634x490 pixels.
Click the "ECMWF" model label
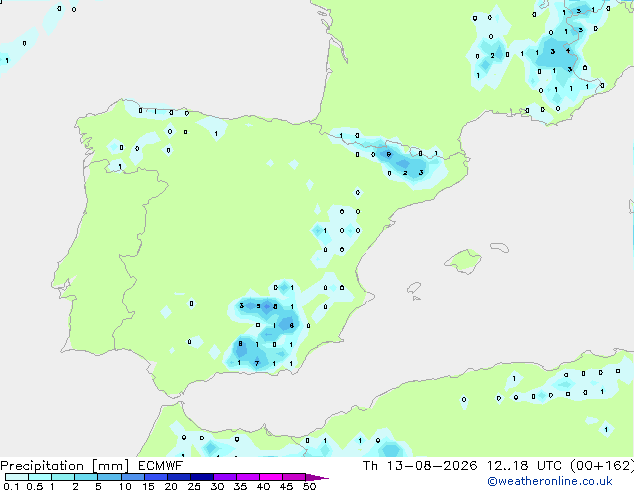point(161,466)
